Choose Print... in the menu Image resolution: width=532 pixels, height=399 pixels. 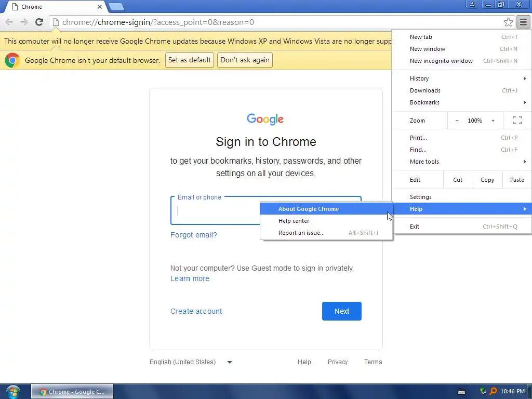tap(461, 138)
